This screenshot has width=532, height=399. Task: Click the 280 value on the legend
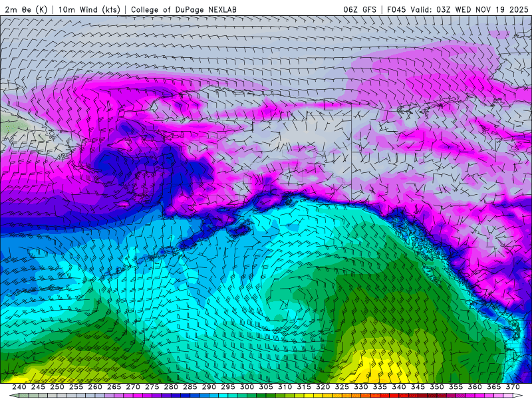pyautogui.click(x=171, y=387)
